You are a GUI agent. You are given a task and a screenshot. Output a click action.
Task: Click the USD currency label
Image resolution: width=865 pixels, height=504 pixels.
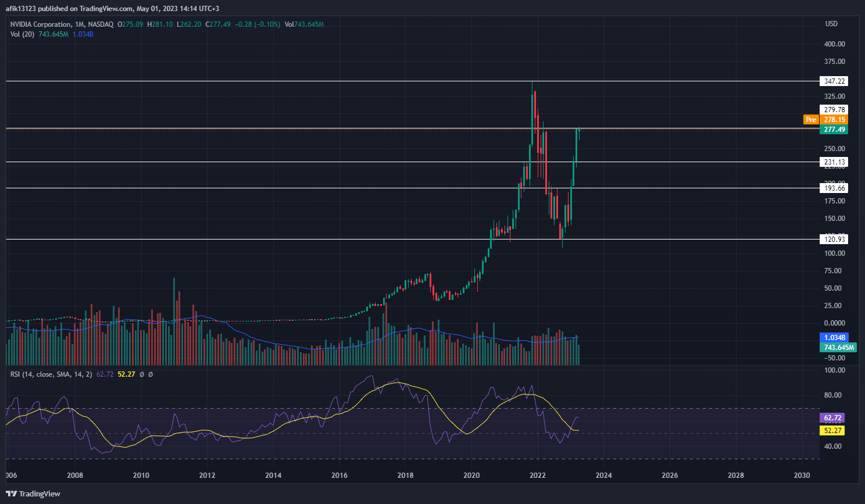832,24
